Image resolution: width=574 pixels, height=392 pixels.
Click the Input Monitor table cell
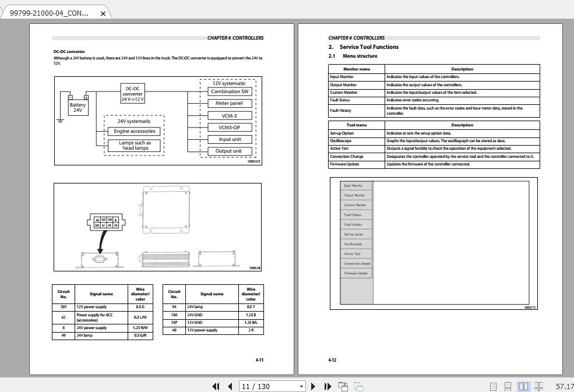(357, 77)
